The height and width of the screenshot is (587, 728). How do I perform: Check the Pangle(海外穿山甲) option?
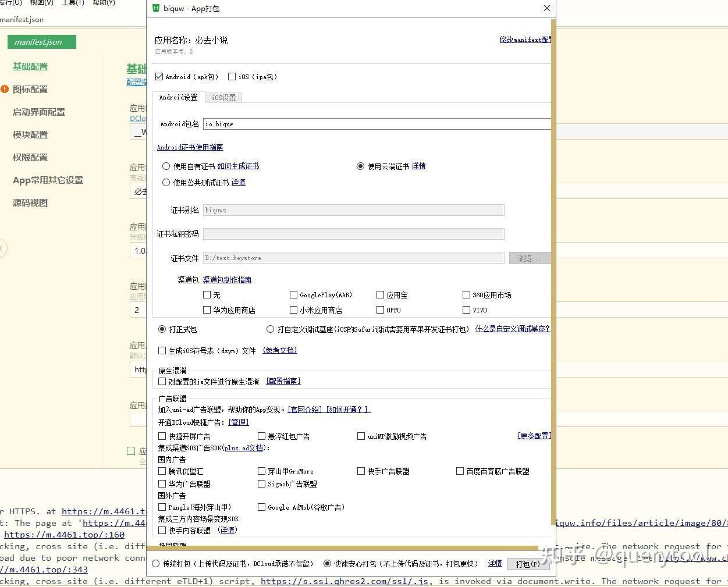[162, 507]
